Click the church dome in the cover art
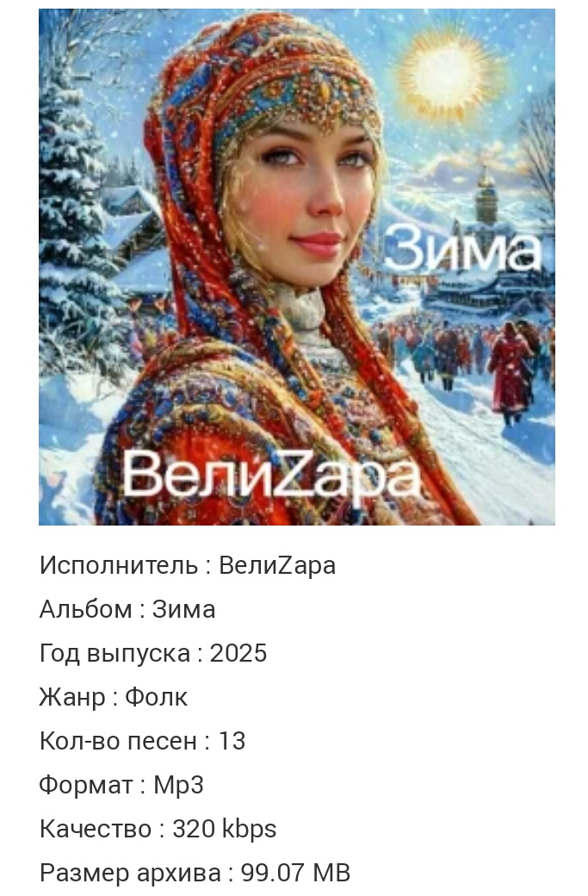Screen dimensions: 588x896 [x=486, y=193]
